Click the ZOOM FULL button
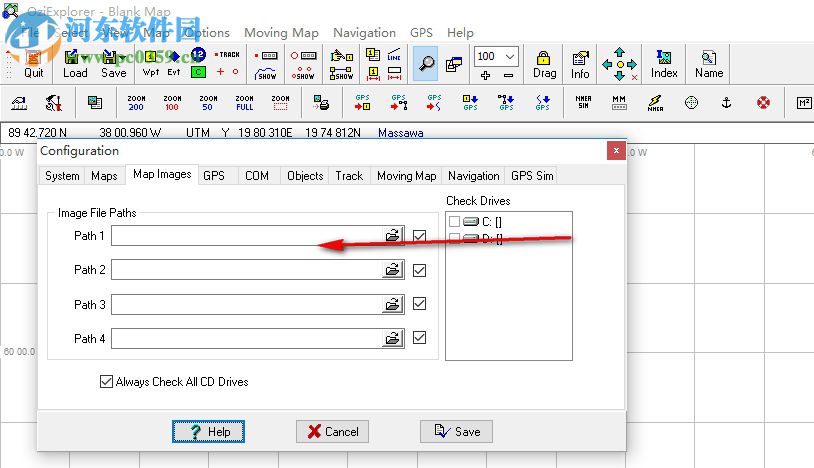The width and height of the screenshot is (814, 468). pos(245,103)
